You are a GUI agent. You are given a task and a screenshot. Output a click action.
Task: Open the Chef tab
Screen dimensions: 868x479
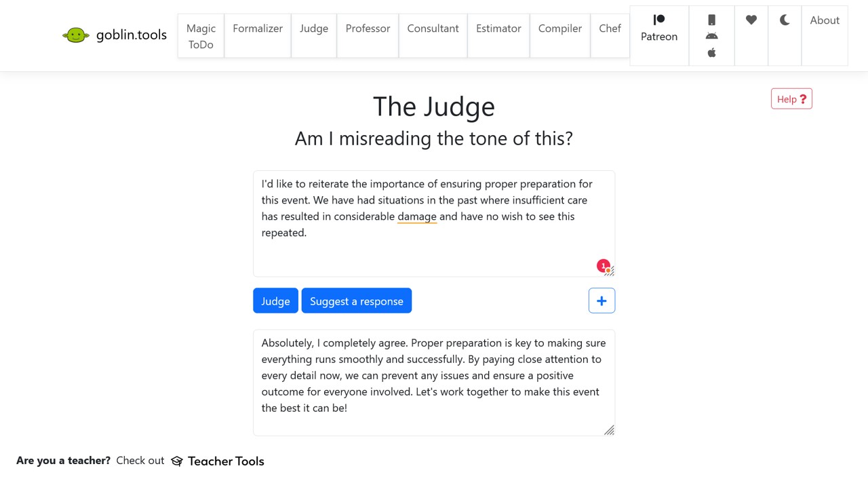coord(610,28)
